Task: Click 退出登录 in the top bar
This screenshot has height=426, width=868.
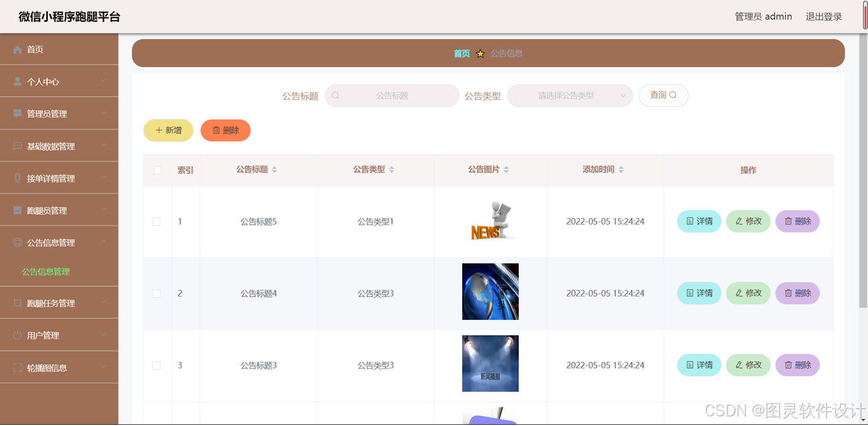Action: coord(823,17)
